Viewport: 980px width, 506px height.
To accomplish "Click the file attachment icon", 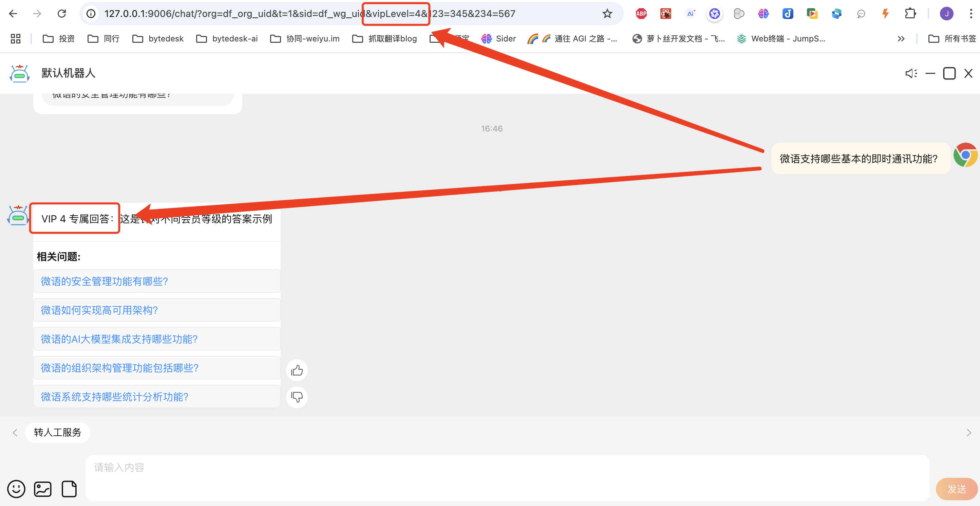I will tap(69, 489).
